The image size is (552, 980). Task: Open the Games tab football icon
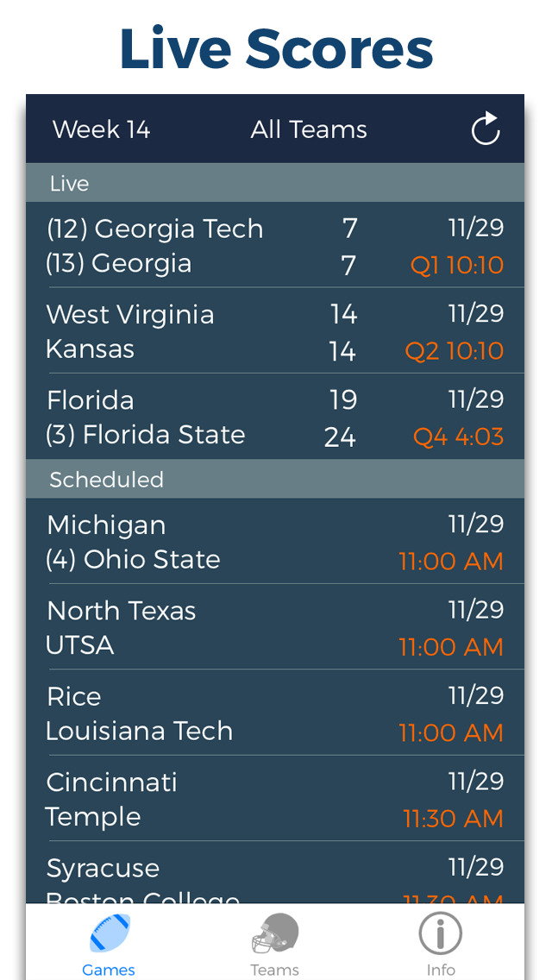pyautogui.click(x=110, y=934)
